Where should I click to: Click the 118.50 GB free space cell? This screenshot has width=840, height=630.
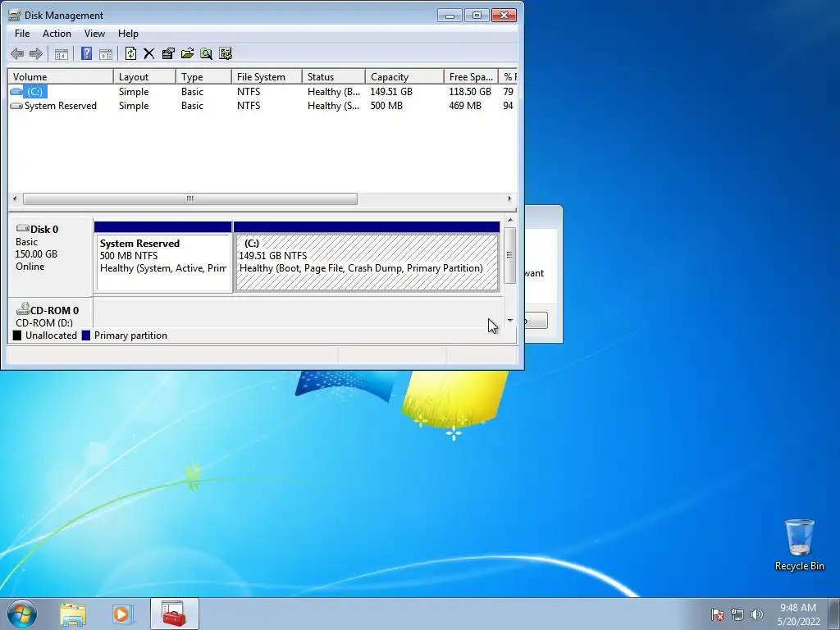470,92
